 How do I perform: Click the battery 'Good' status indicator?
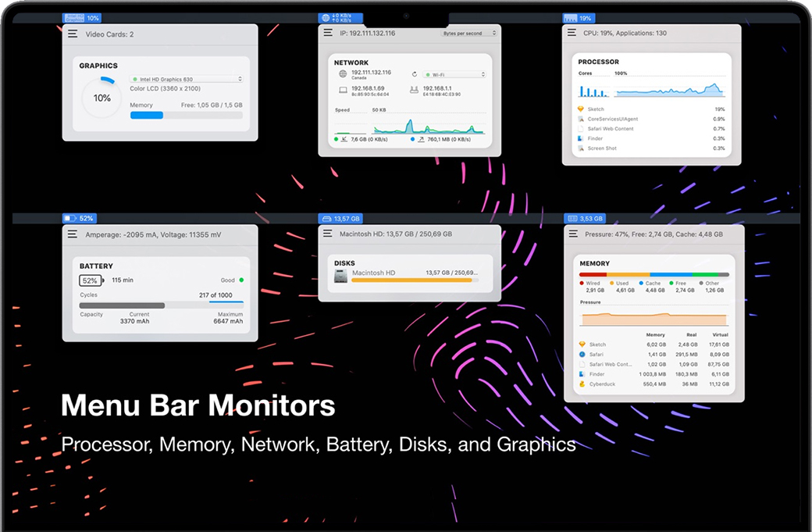pos(232,280)
